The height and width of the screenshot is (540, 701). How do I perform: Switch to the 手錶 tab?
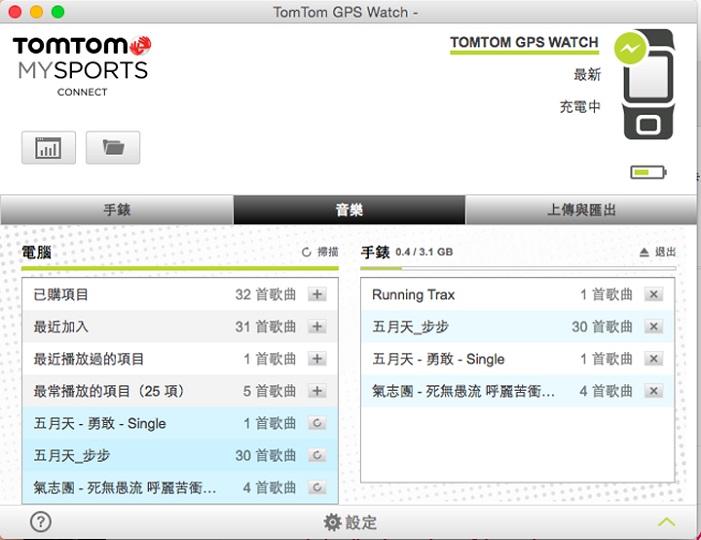coord(117,210)
